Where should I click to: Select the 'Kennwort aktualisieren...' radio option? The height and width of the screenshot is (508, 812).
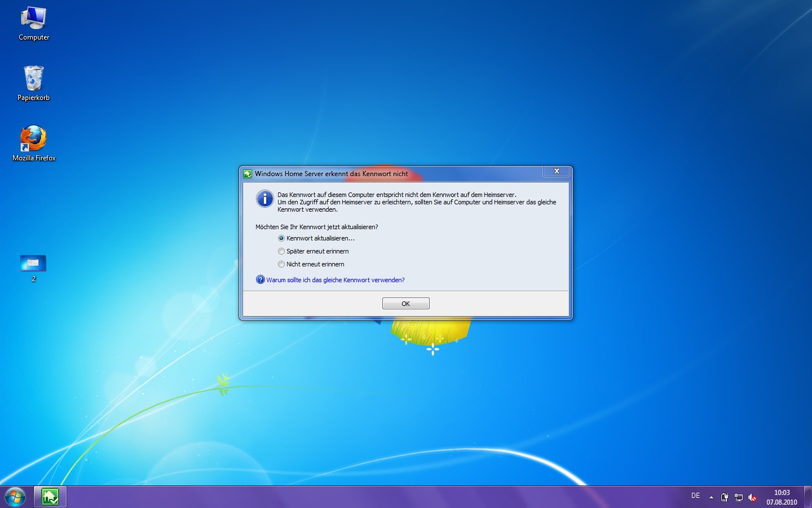[x=281, y=238]
